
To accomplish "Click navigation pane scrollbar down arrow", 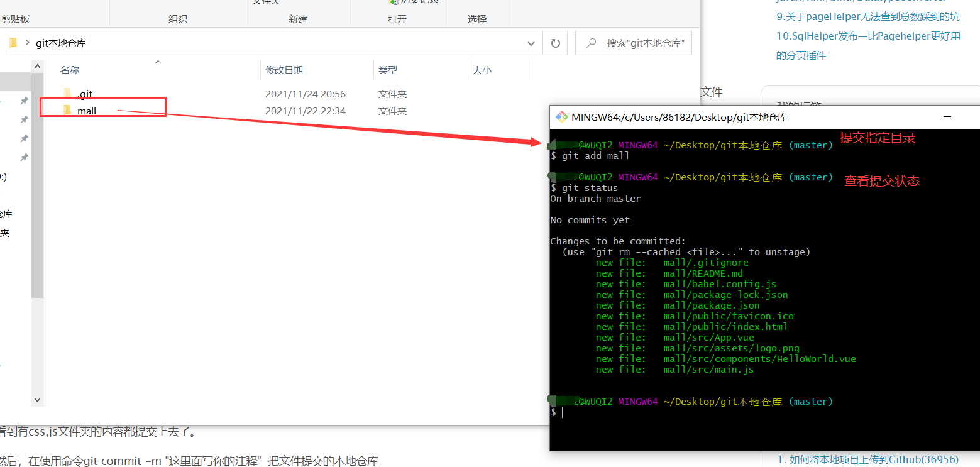I will 37,400.
